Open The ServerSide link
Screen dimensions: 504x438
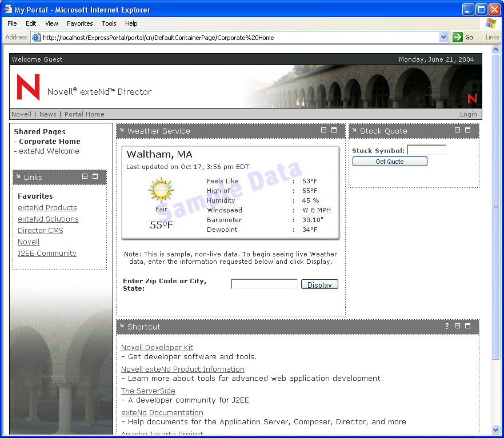pyautogui.click(x=148, y=391)
